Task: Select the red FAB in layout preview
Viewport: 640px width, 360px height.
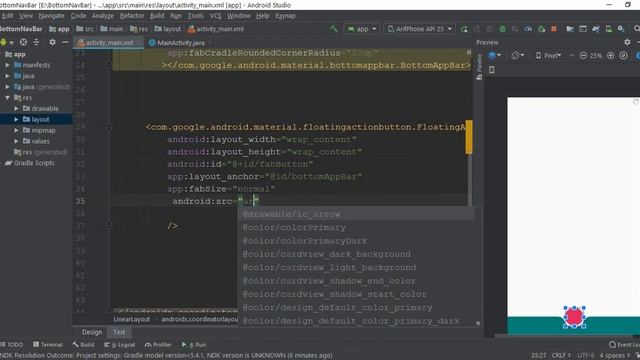Action: click(x=574, y=316)
